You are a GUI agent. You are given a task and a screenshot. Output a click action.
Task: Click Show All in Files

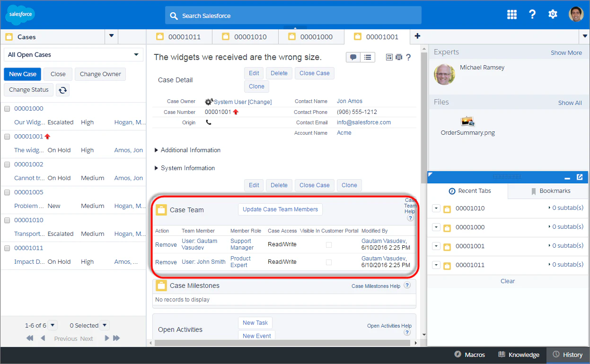pos(570,103)
